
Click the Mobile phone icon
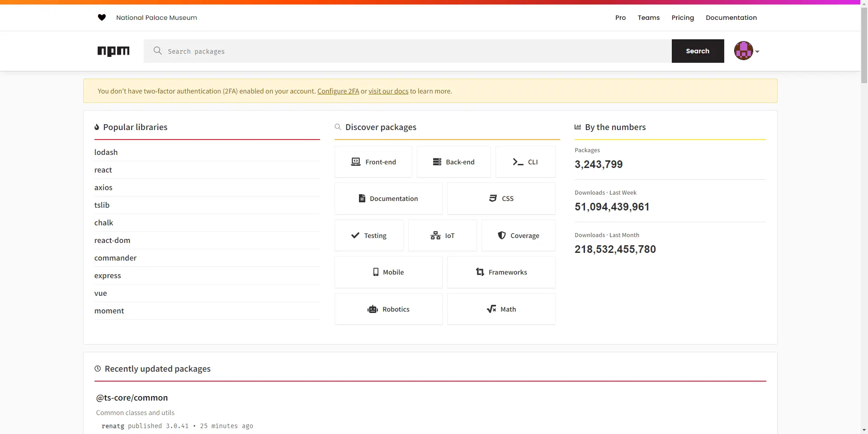pyautogui.click(x=376, y=272)
